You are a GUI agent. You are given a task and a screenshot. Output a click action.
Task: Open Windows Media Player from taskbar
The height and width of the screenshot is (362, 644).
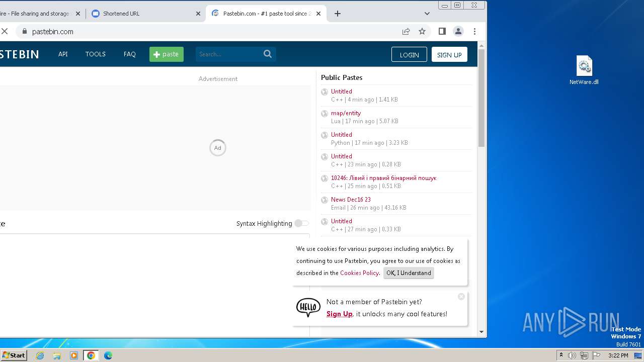click(x=74, y=355)
